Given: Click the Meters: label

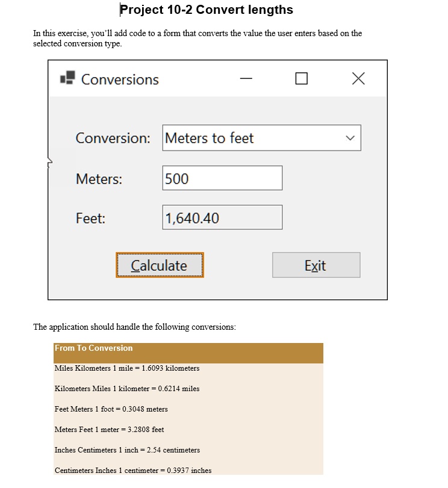Looking at the screenshot, I should (99, 179).
